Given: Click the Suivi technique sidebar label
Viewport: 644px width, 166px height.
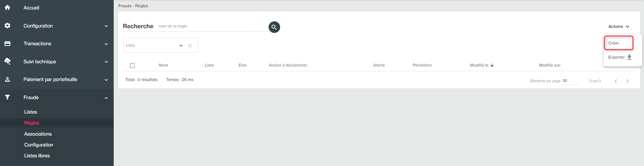Looking at the screenshot, I should coord(40,61).
